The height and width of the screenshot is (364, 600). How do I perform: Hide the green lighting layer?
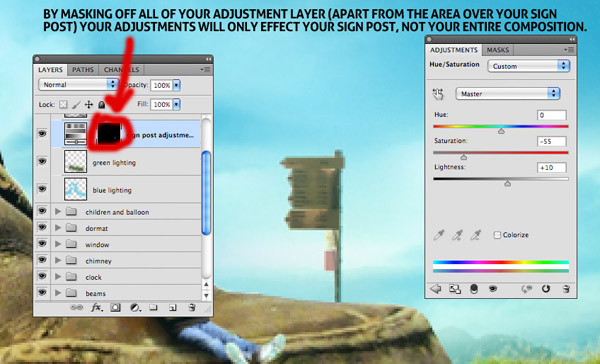[x=42, y=162]
